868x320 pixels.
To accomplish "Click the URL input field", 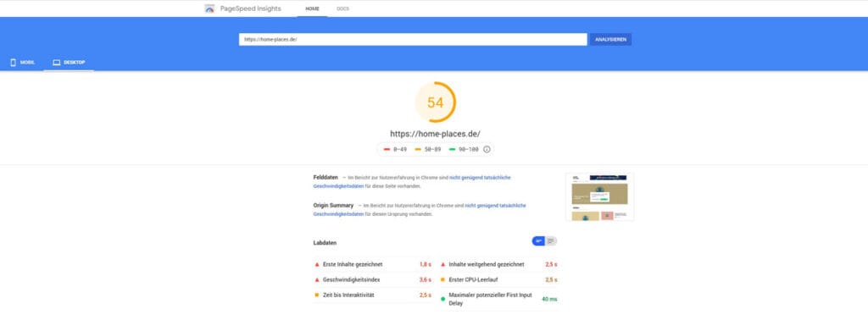I will [x=413, y=39].
